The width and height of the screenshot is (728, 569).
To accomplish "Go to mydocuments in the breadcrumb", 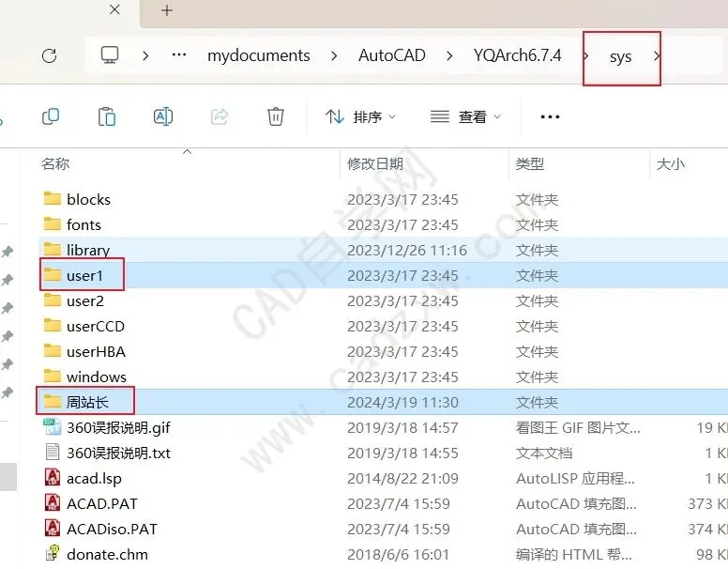I will pos(259,55).
